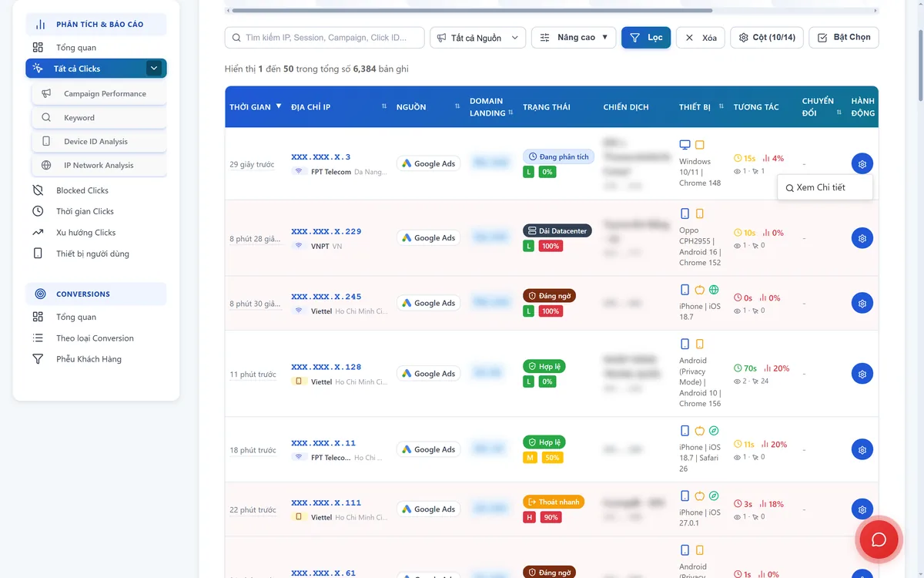Click desktop monitor icon in Windows 10/11 row
This screenshot has width=924, height=578.
(685, 145)
